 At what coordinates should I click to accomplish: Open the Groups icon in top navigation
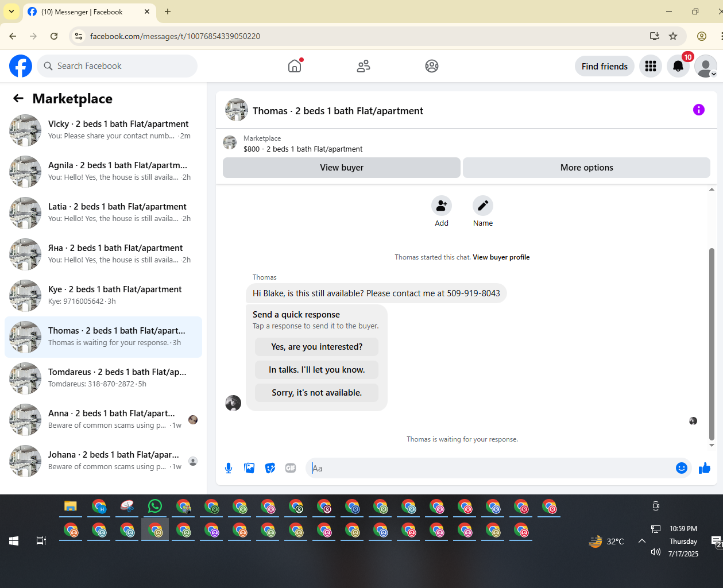tap(432, 66)
